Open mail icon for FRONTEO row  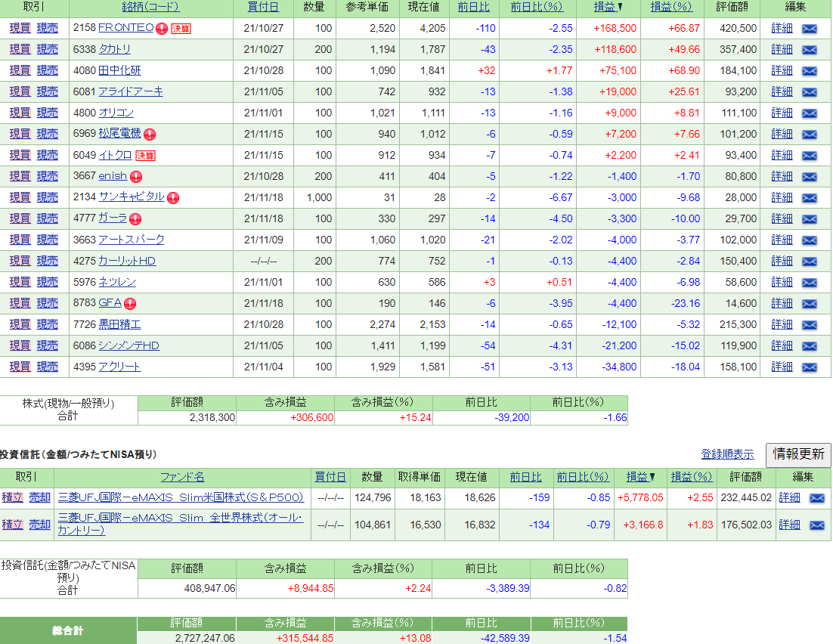tap(809, 29)
